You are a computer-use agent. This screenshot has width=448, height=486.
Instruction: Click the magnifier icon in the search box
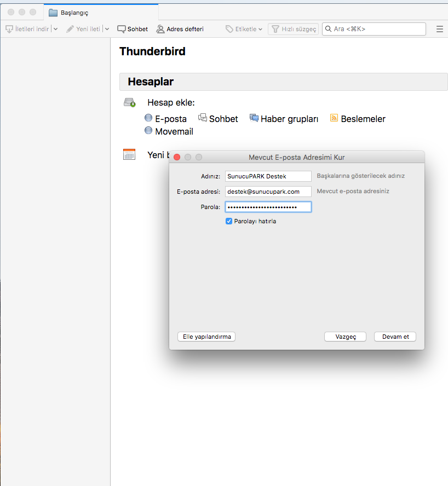click(x=328, y=29)
